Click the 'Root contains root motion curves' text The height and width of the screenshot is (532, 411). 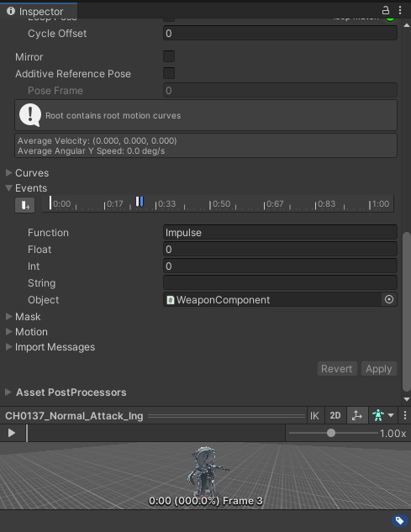coord(113,115)
